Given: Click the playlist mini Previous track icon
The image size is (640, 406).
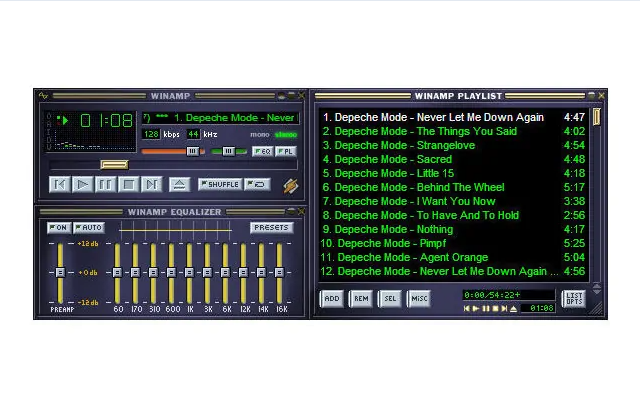Looking at the screenshot, I should (467, 308).
